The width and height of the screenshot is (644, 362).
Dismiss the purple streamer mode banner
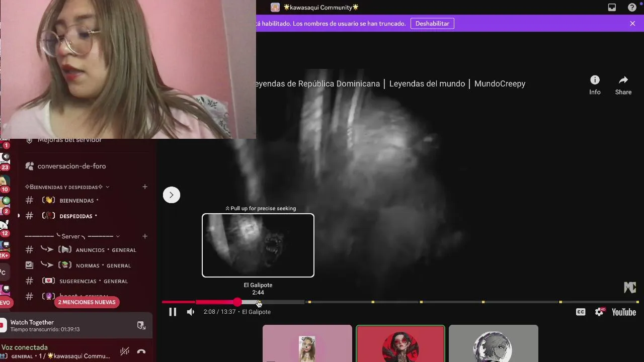pos(632,24)
